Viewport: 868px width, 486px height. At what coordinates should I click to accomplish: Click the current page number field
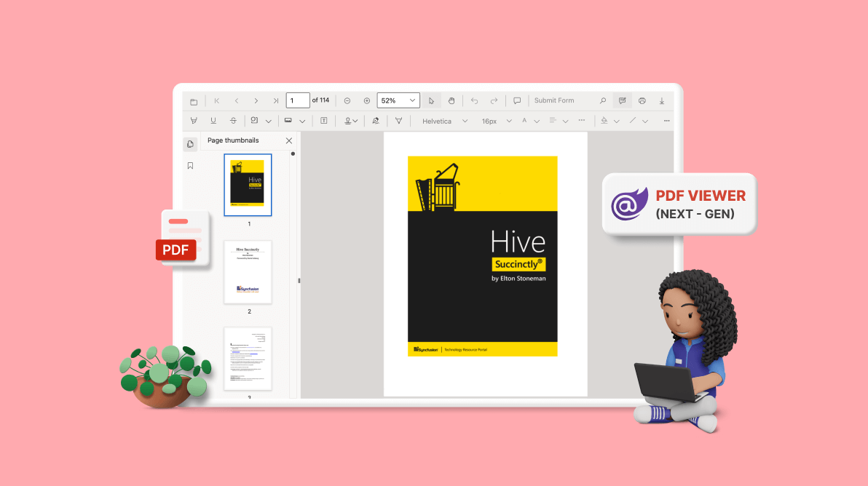(x=297, y=100)
